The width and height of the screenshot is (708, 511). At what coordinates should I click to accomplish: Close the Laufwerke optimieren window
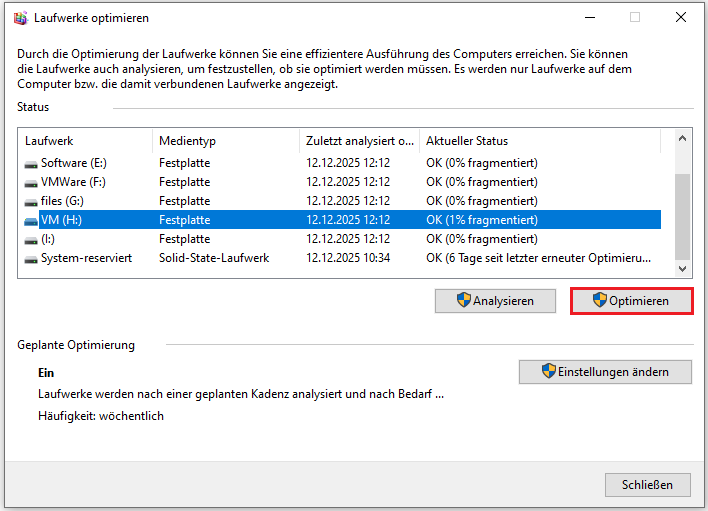point(681,18)
